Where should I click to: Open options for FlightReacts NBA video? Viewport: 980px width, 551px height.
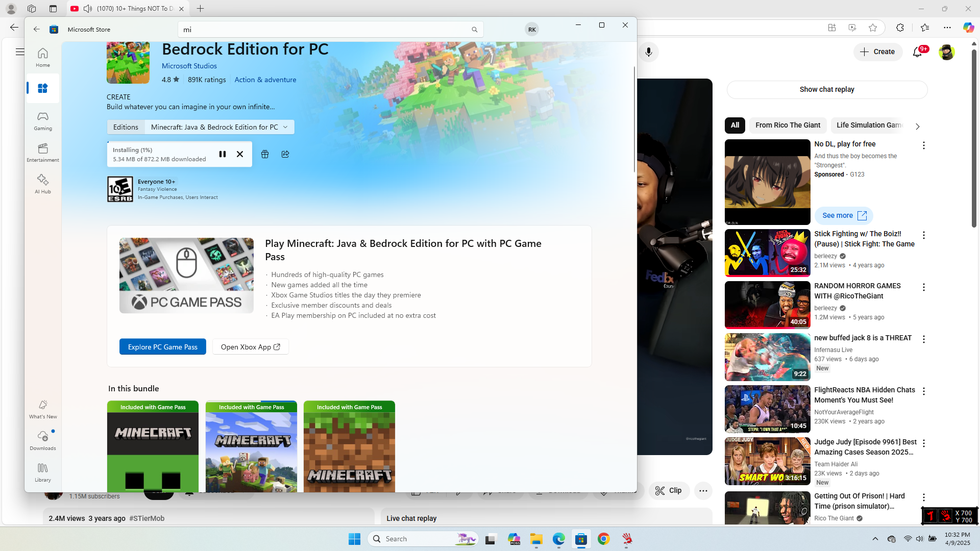click(923, 391)
